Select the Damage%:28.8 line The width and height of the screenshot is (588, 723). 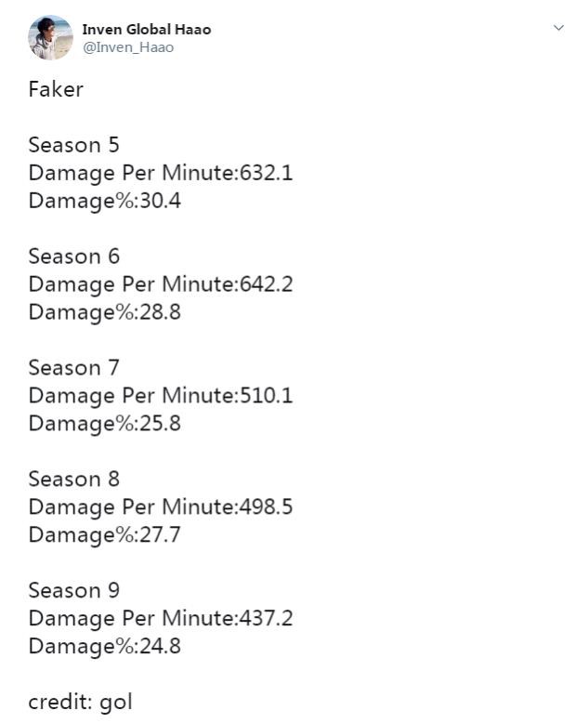click(x=105, y=312)
